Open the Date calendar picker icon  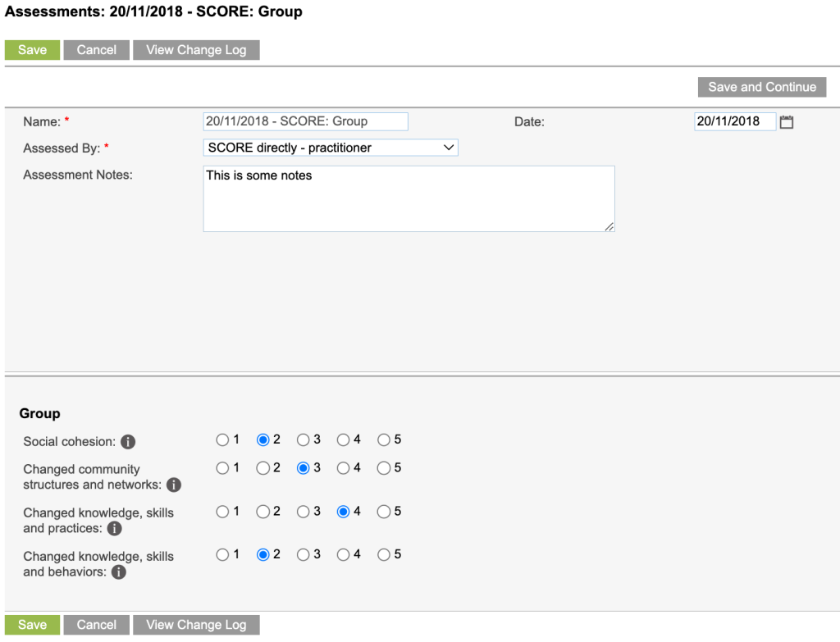787,121
